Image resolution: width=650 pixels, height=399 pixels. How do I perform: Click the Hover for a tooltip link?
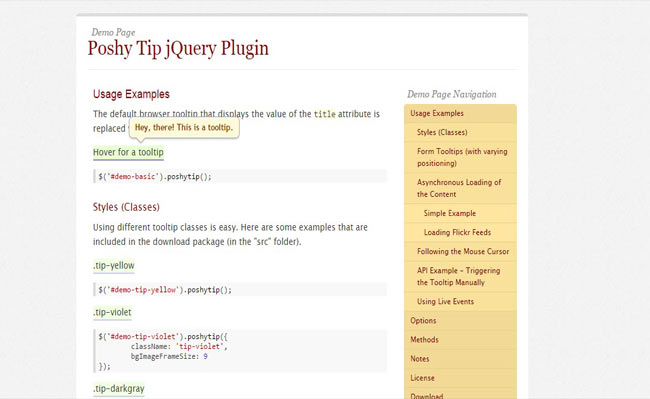coord(128,152)
